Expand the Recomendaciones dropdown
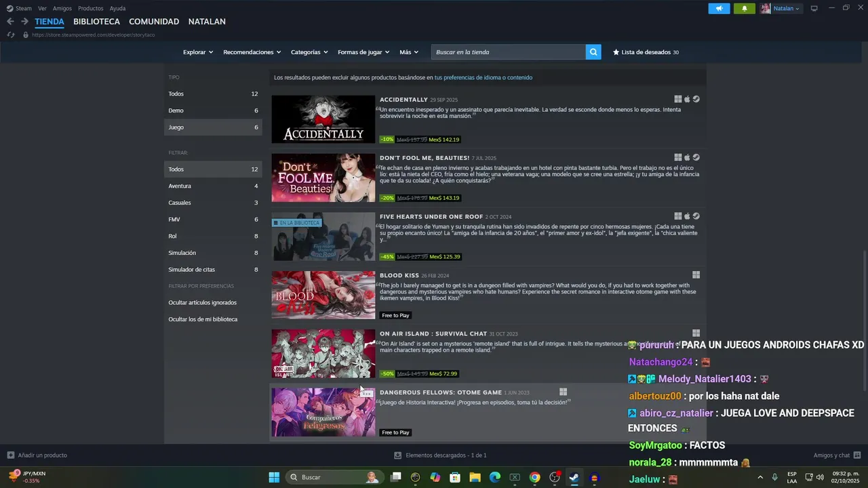 click(x=252, y=52)
